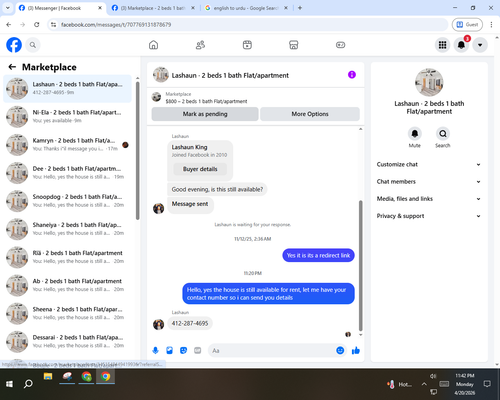Open the emoji picker in message box
This screenshot has width=500, height=400.
pyautogui.click(x=340, y=350)
